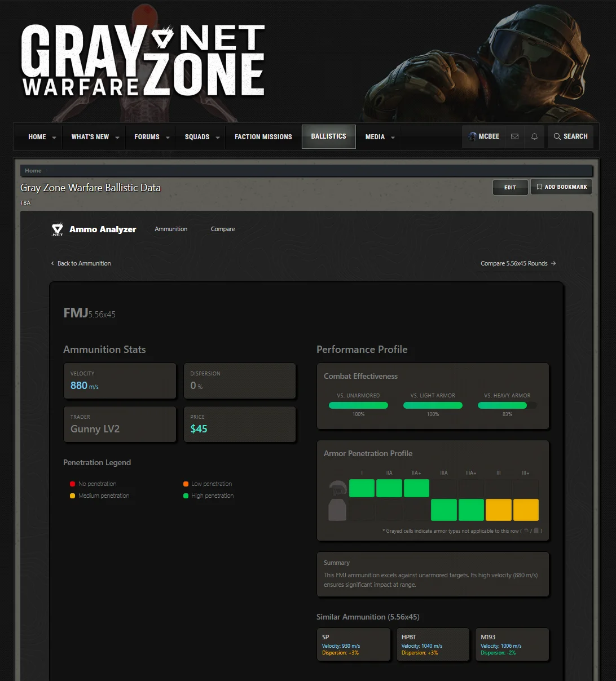Click the grayed cells footnote text
This screenshot has height=681, width=616.
click(x=462, y=531)
